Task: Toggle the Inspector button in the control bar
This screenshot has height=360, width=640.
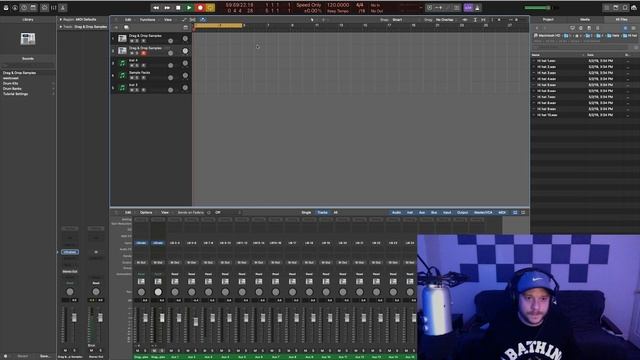Action: (x=15, y=8)
